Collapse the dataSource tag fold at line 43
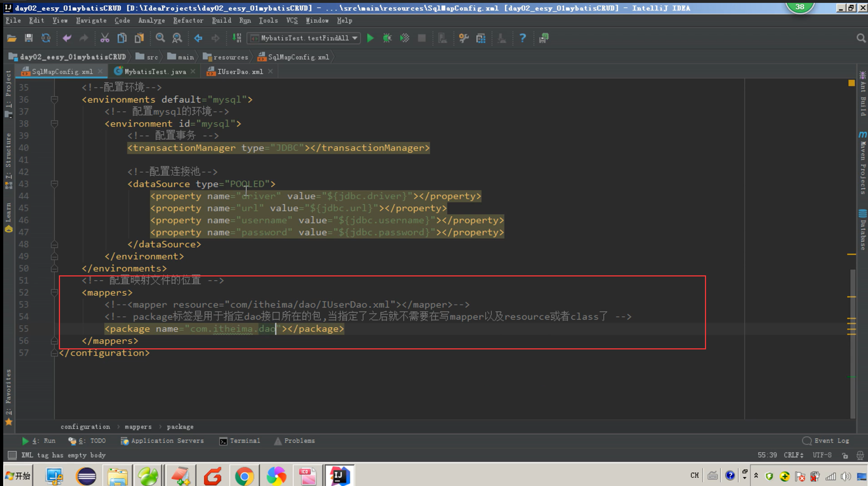This screenshot has height=486, width=868. click(55, 184)
